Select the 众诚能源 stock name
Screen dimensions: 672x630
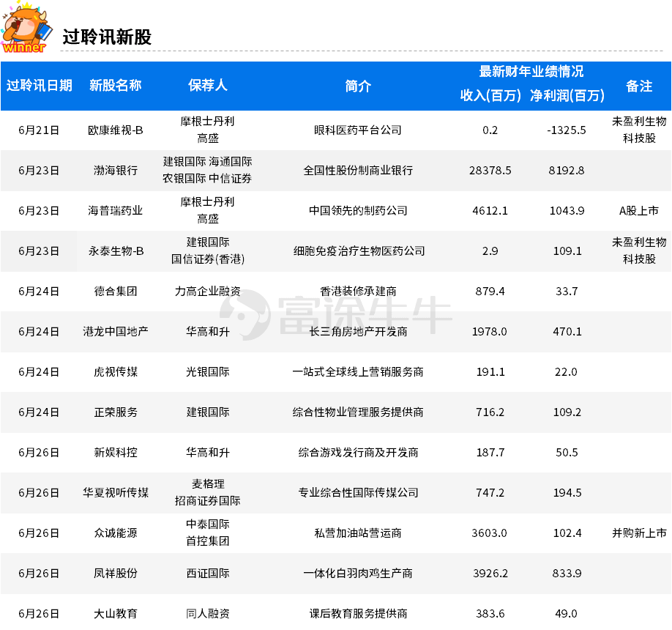coord(115,533)
